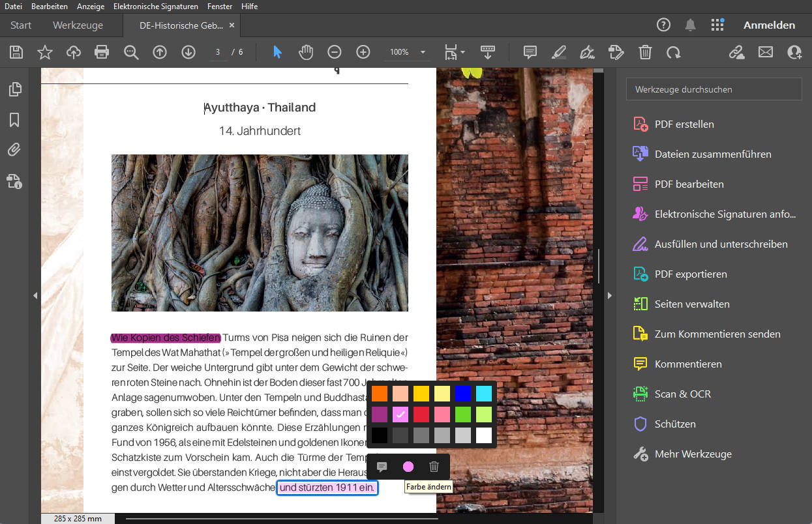Click the email document envelope icon
The width and height of the screenshot is (812, 524).
click(x=765, y=51)
